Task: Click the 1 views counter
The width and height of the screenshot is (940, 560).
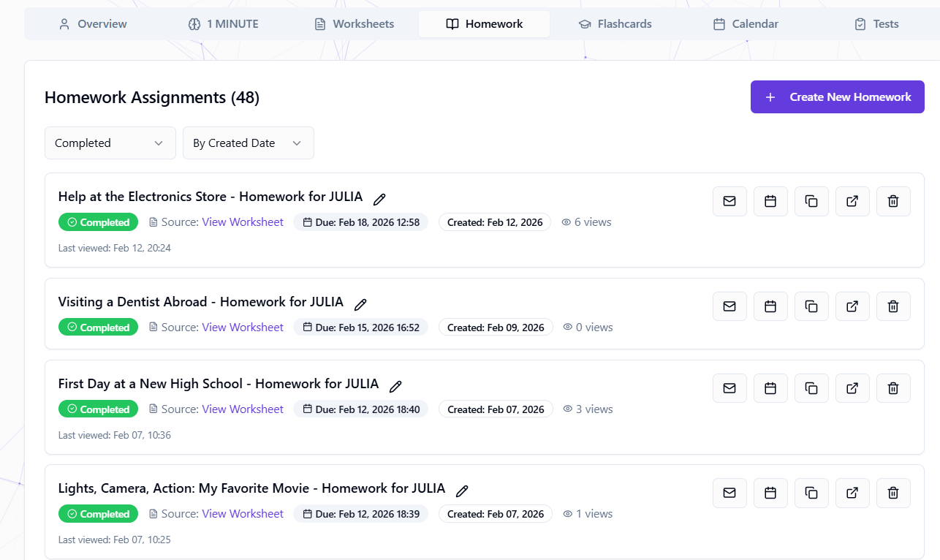Action: (x=588, y=514)
